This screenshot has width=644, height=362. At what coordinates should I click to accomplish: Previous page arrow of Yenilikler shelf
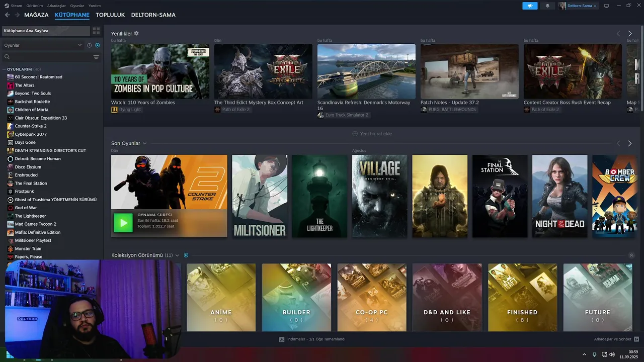618,34
